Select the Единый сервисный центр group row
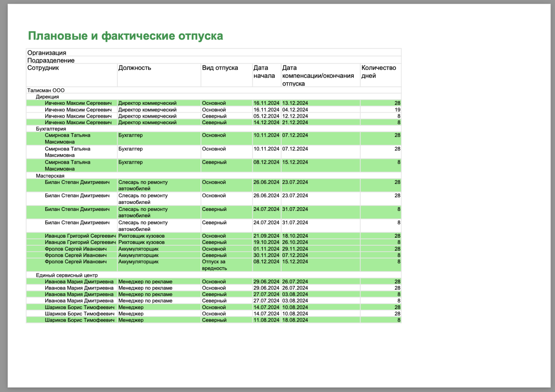Screen dimensions: 555x392 pyautogui.click(x=67, y=275)
